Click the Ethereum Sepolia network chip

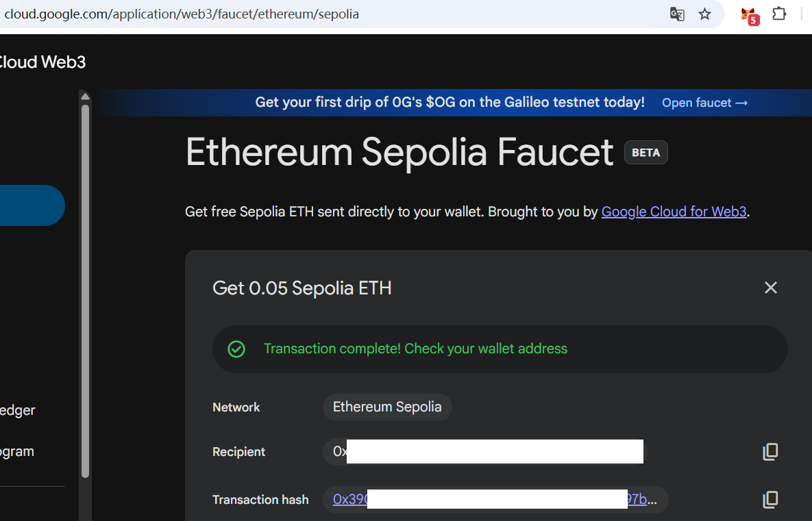coord(387,407)
